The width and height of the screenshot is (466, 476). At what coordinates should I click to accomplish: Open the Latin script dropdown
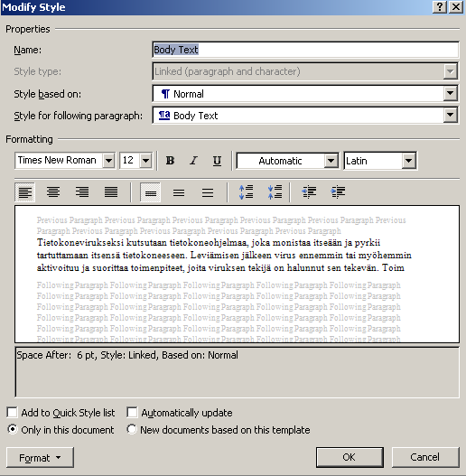(x=409, y=161)
